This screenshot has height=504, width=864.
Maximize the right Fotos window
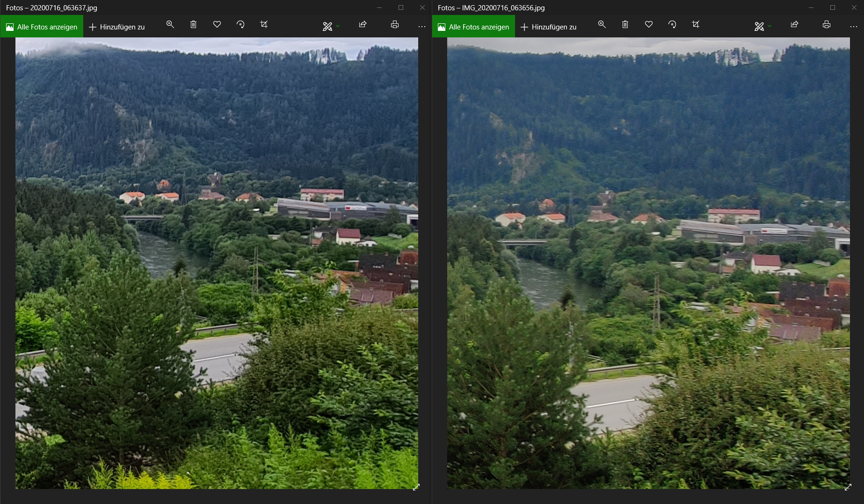click(x=833, y=7)
